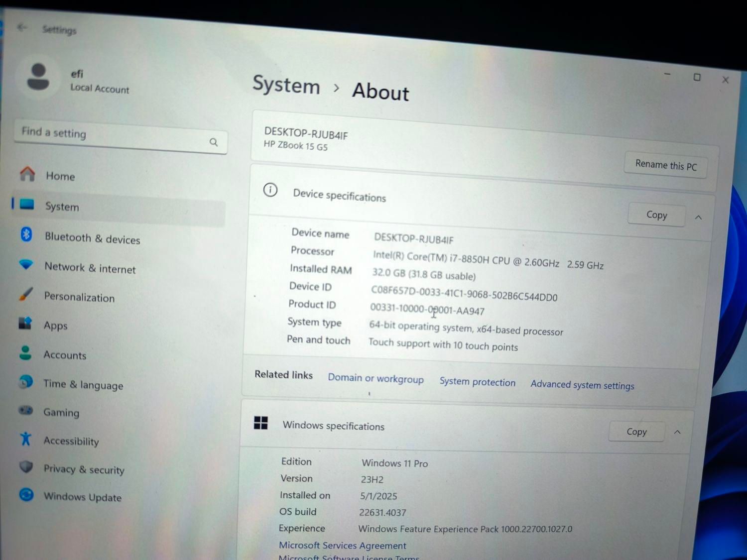Collapse the Windows specifications section

coord(677,432)
